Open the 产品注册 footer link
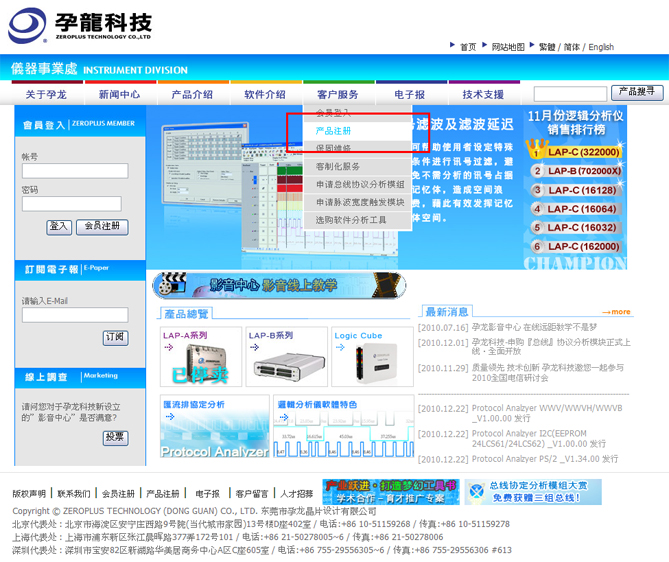Screen dimensions: 669x562 tap(163, 494)
